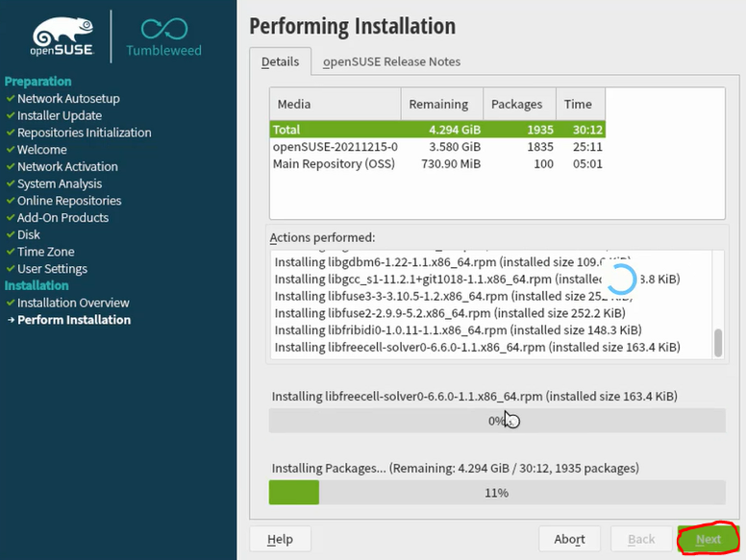Click the libfribidi0 installing log line
The height and width of the screenshot is (560, 746).
[x=459, y=330]
